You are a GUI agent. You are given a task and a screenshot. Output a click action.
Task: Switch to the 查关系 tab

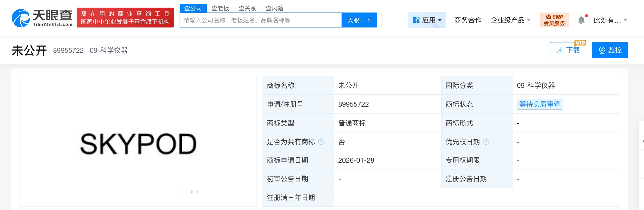[247, 8]
